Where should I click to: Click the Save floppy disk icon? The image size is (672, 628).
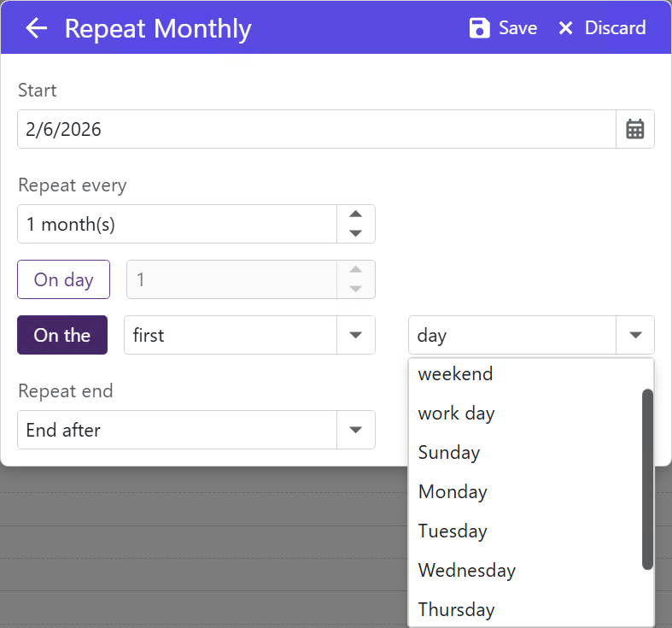[x=480, y=28]
